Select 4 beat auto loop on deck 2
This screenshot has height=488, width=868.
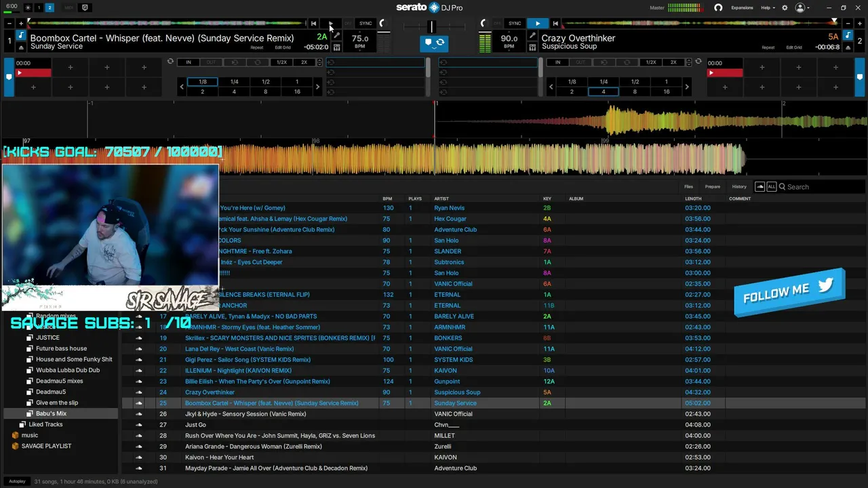click(604, 91)
